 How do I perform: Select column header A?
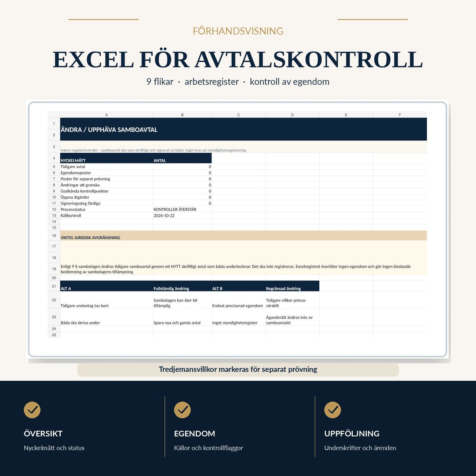[x=106, y=115]
